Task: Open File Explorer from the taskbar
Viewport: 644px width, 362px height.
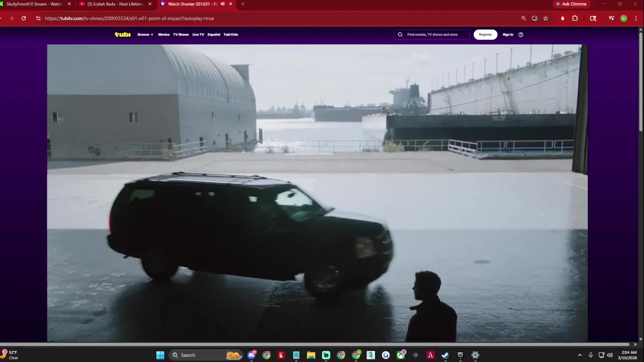Action: [311, 355]
